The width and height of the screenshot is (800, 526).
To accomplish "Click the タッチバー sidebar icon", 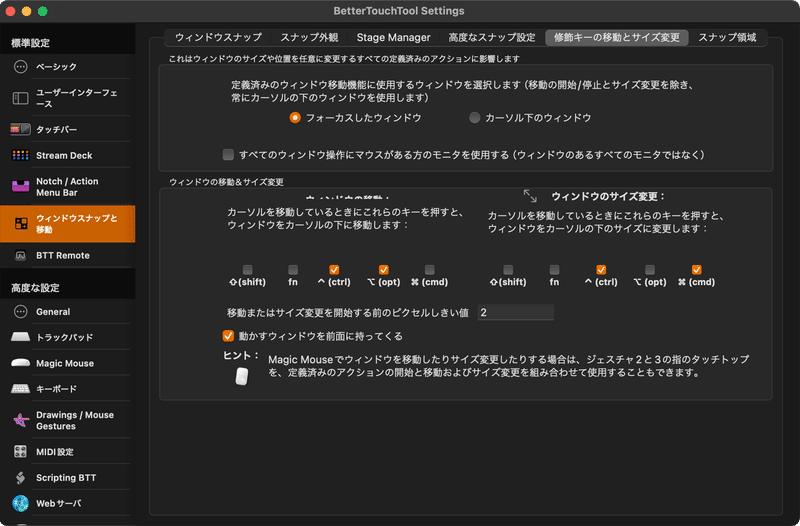I will point(20,129).
